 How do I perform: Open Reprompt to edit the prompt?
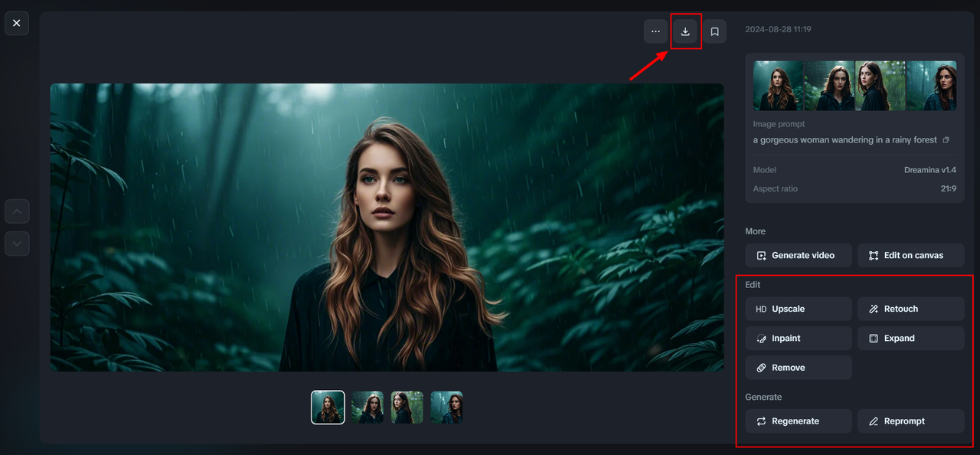pyautogui.click(x=911, y=421)
